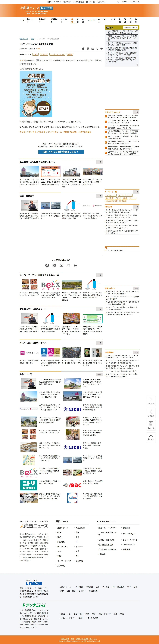
Task: Open オフィス・事務所の移転 PR link
Action: (x=114, y=251)
